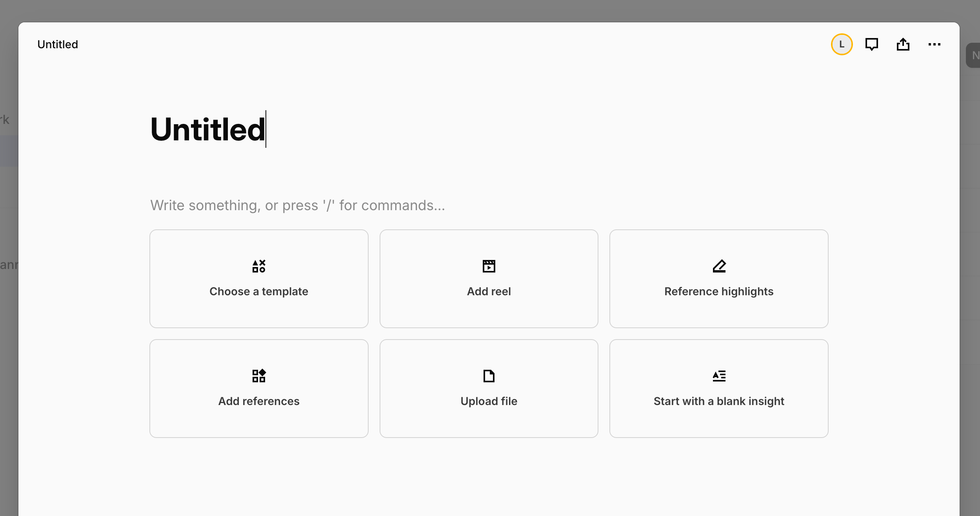The height and width of the screenshot is (516, 980).
Task: Click the partially hidden N button at right edge
Action: click(x=974, y=55)
